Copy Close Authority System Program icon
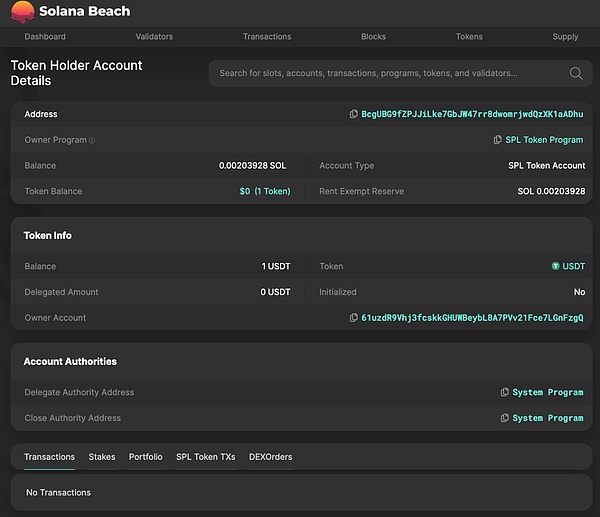Screen dimensions: 600x517 505,419
